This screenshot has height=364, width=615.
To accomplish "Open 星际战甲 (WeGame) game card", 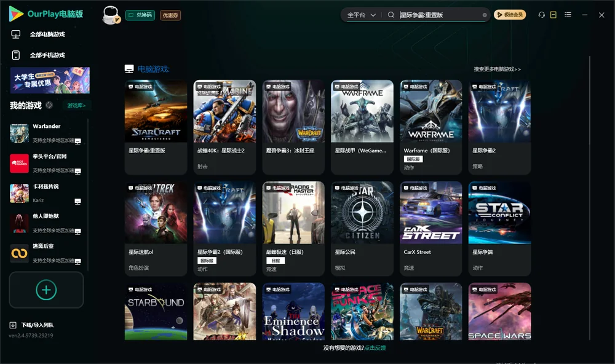I will 362,127.
